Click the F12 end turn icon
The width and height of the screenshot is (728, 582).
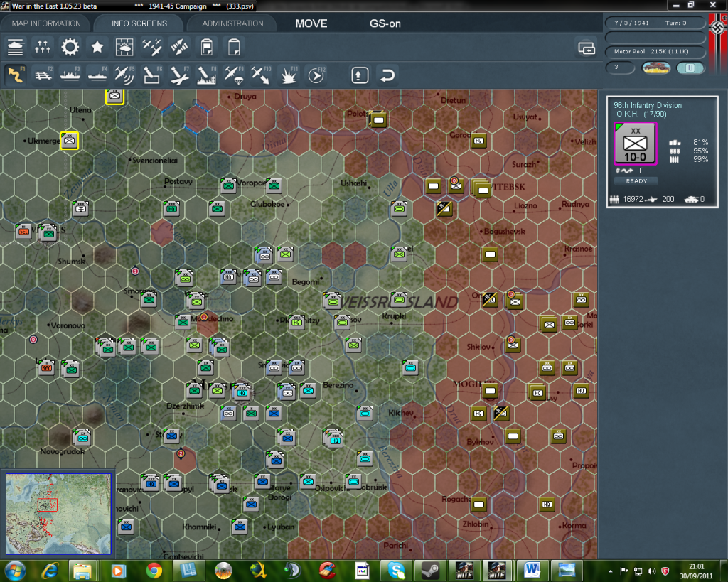point(316,75)
